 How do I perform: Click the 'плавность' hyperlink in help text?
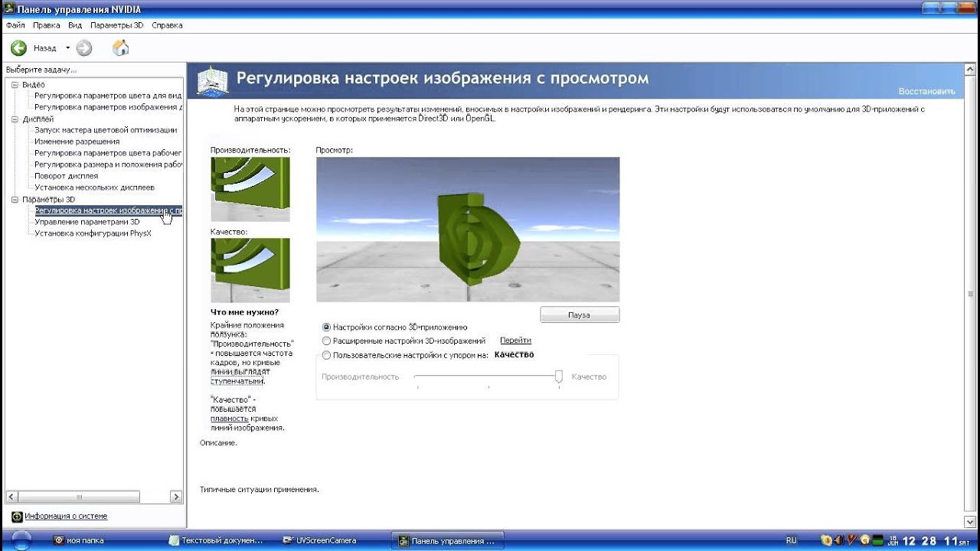[x=229, y=419]
